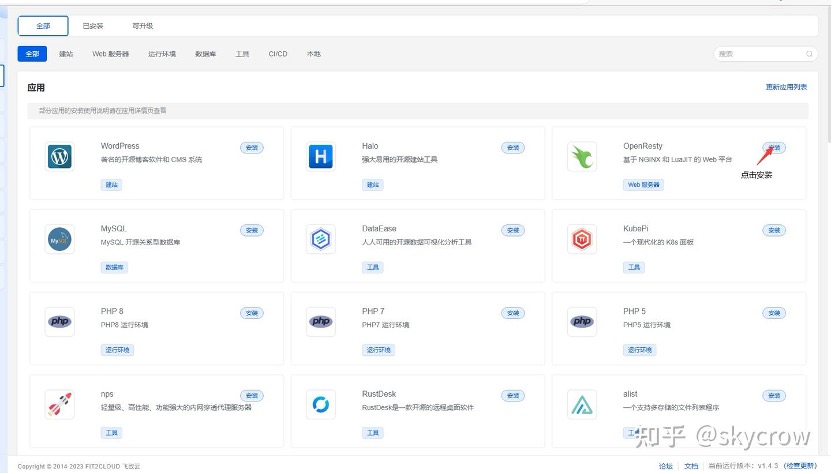Image resolution: width=832 pixels, height=474 pixels.
Task: Click the 数据库 tag under MySQL
Action: tap(114, 267)
